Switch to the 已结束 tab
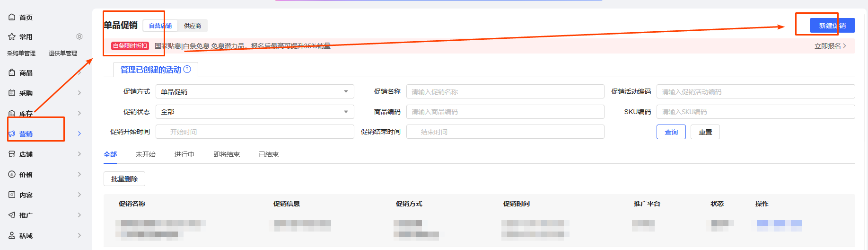Viewport: 868px width, 250px height. point(268,154)
